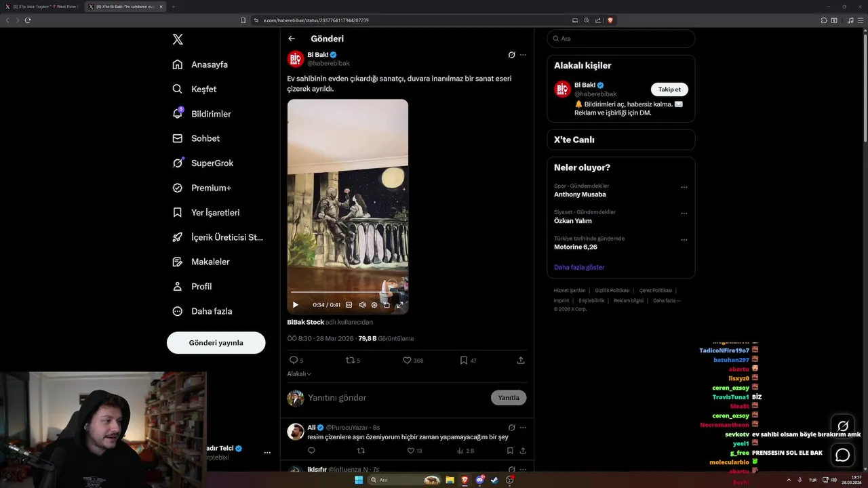This screenshot has width=868, height=488.
Task: Open İçerik Üreticisi Stüdyosu in the sidebar
Action: pos(218,237)
